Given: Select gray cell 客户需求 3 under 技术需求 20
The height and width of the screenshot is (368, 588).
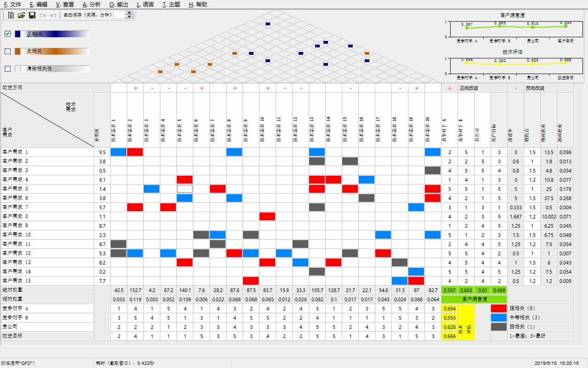Looking at the screenshot, I should click(x=433, y=170).
